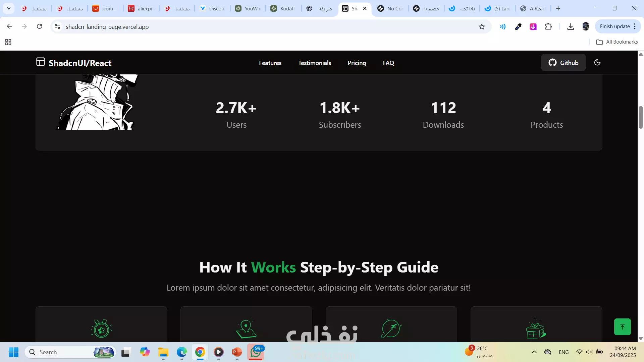Reload the current page

pos(40,26)
